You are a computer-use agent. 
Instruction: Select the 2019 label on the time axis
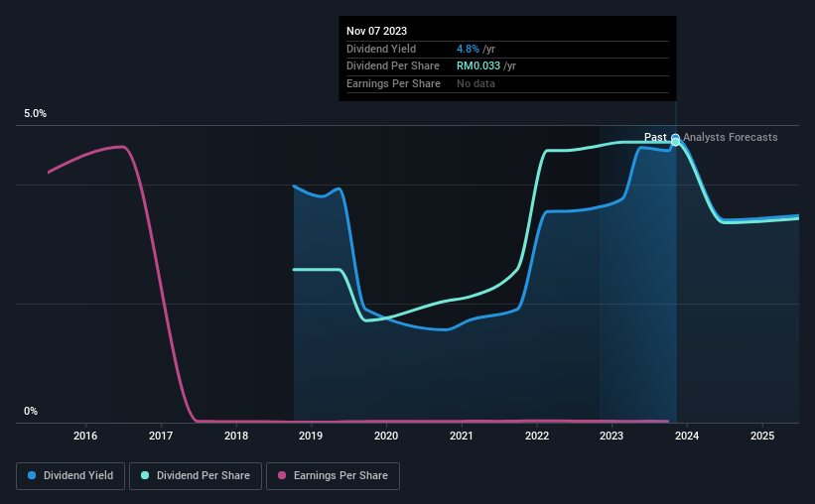[311, 436]
